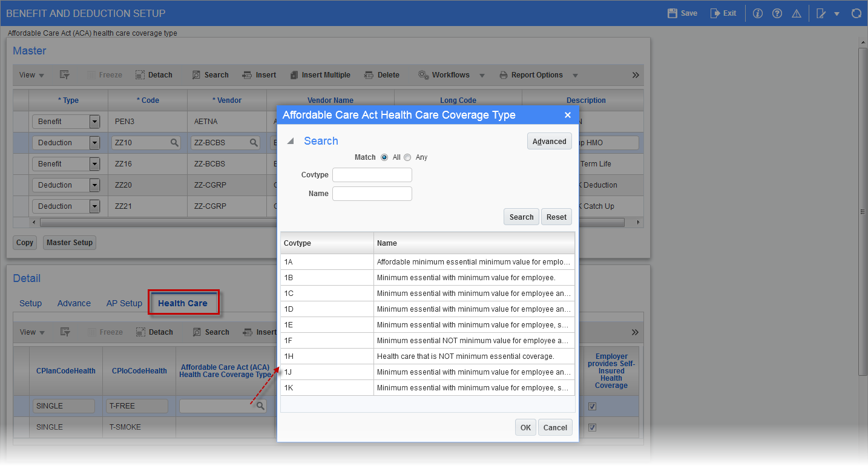Click Detach in Master toolbar

point(154,75)
